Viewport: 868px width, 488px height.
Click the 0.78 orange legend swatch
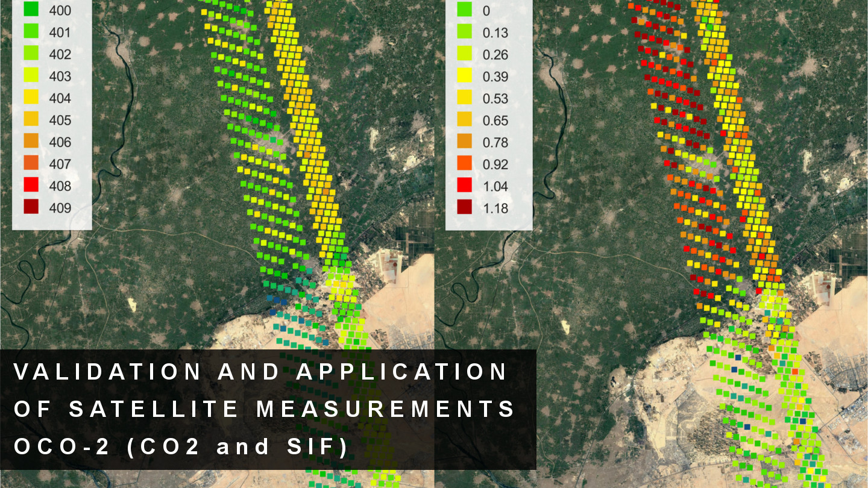(464, 142)
